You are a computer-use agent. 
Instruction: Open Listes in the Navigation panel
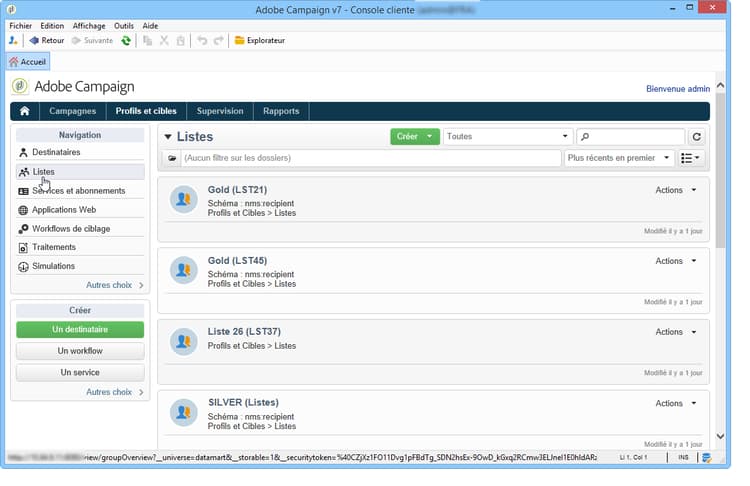80,172
